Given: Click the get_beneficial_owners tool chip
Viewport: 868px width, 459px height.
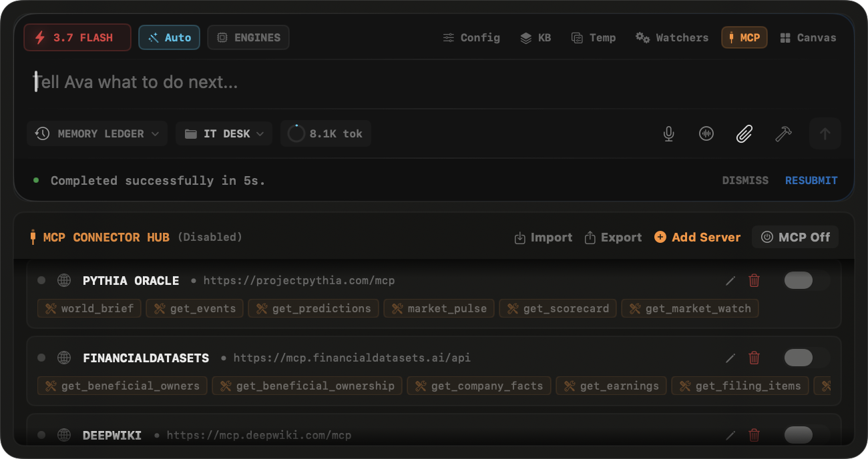Looking at the screenshot, I should click(x=123, y=386).
